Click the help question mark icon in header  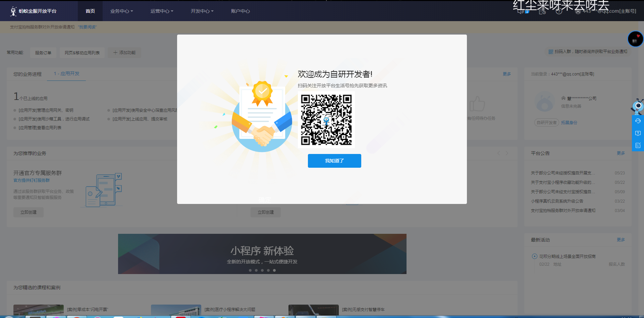559,11
